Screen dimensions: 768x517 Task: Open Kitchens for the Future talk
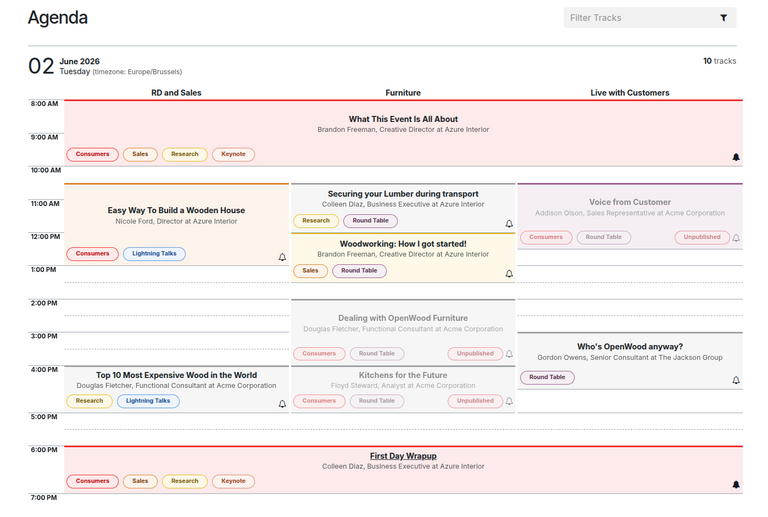(x=403, y=375)
